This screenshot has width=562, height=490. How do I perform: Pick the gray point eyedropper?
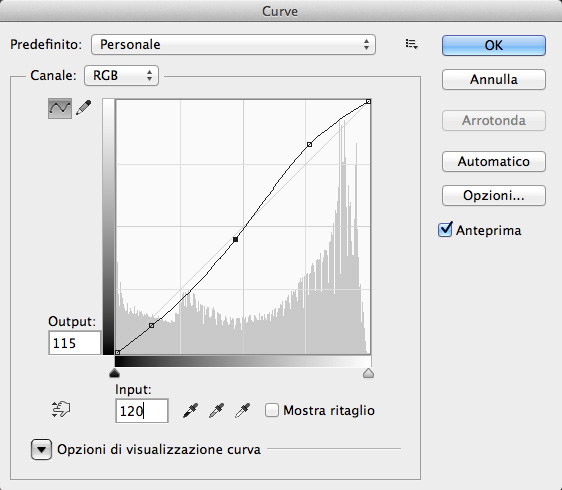tap(216, 410)
